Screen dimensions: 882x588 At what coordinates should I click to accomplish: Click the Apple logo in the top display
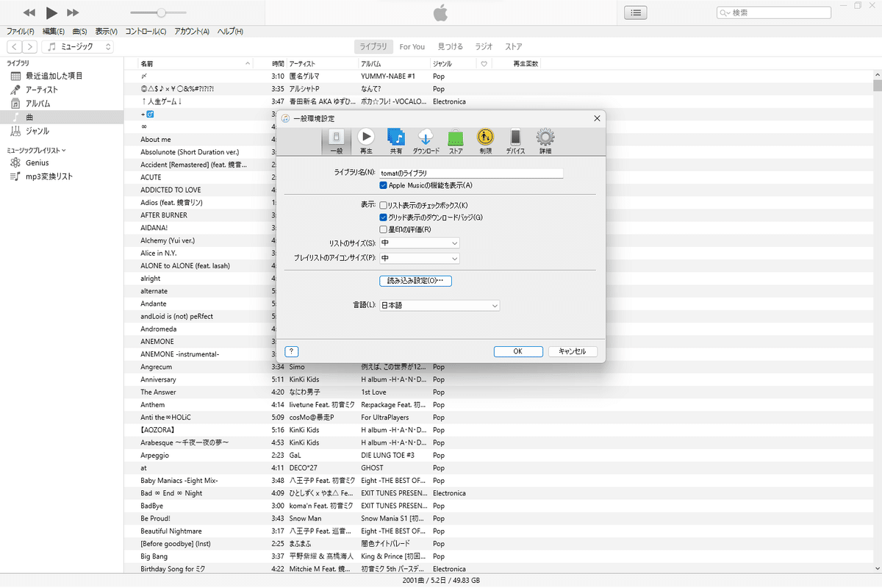click(440, 12)
